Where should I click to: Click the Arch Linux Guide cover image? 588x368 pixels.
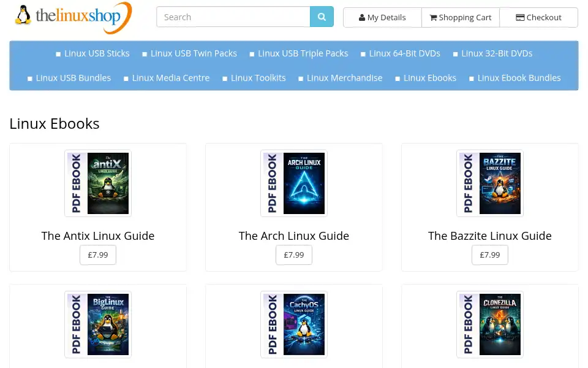click(x=294, y=183)
